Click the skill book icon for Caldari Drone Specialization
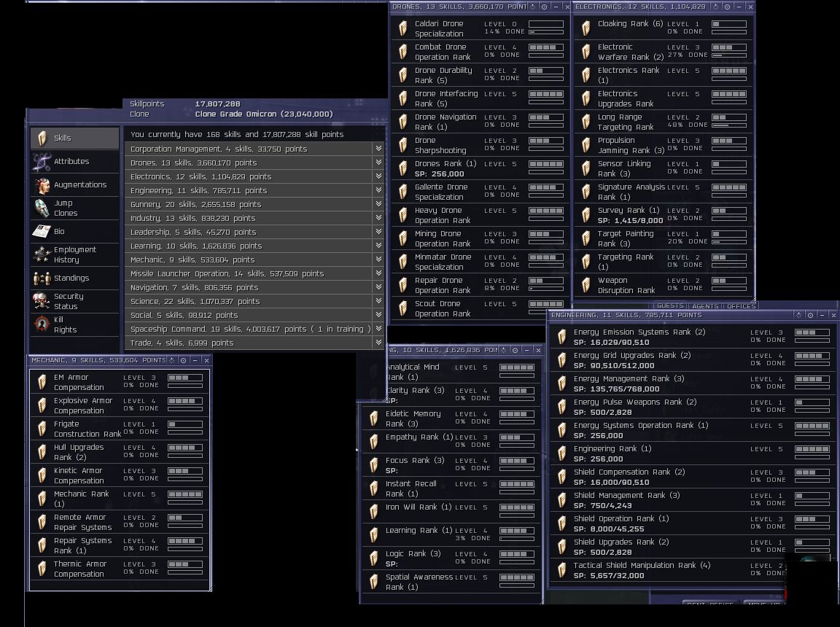Image resolution: width=840 pixels, height=627 pixels. click(x=402, y=28)
